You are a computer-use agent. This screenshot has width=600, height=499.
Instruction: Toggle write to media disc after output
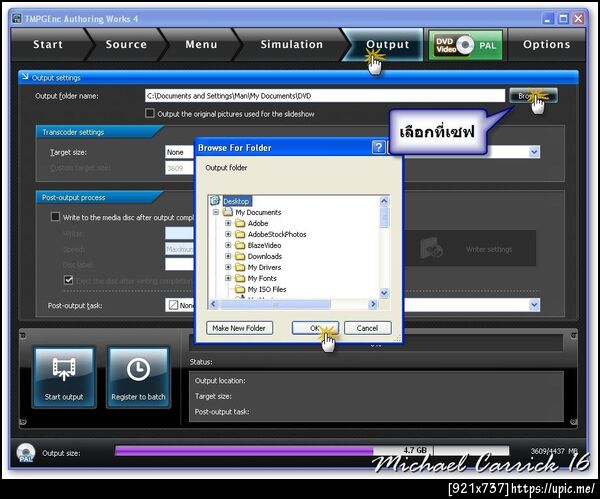(x=55, y=217)
